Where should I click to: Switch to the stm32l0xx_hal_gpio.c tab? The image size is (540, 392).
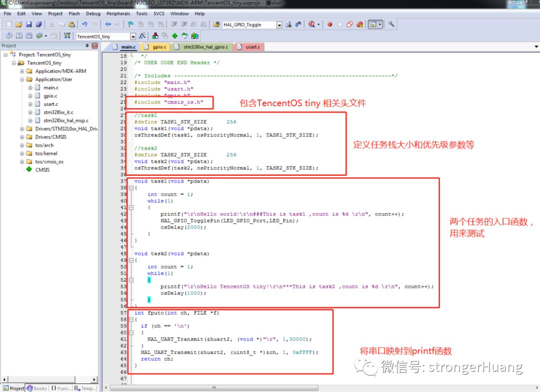(x=202, y=47)
